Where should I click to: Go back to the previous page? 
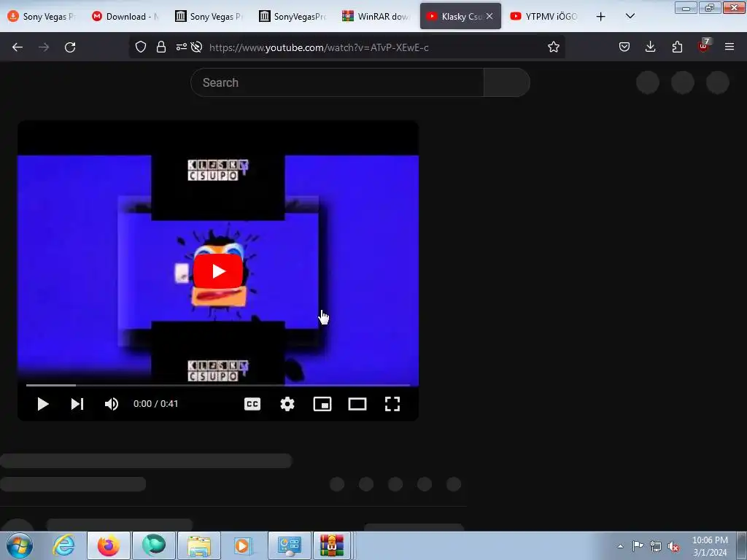pos(18,47)
